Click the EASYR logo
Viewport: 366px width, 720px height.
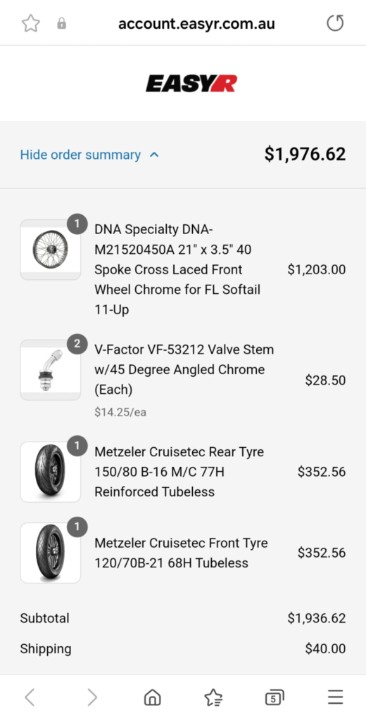coord(191,84)
